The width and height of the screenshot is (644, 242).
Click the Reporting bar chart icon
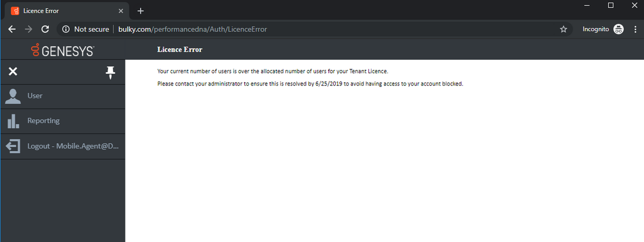pos(13,121)
